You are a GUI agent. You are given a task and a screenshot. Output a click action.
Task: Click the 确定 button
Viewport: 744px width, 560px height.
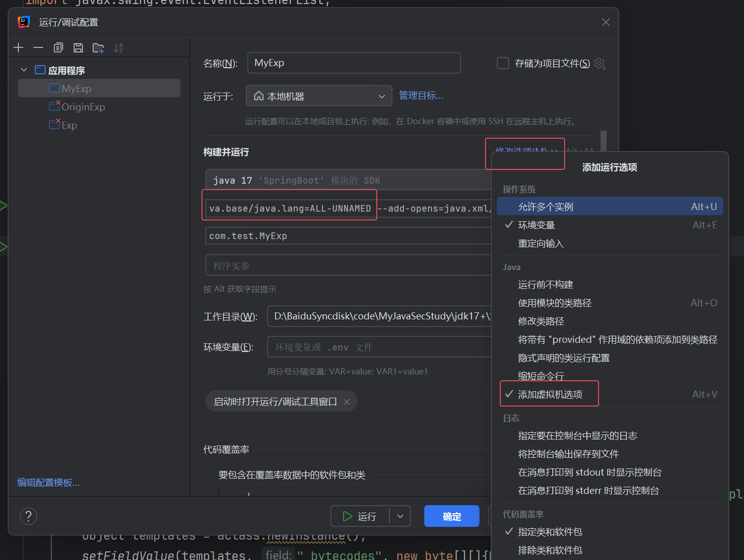click(x=452, y=516)
